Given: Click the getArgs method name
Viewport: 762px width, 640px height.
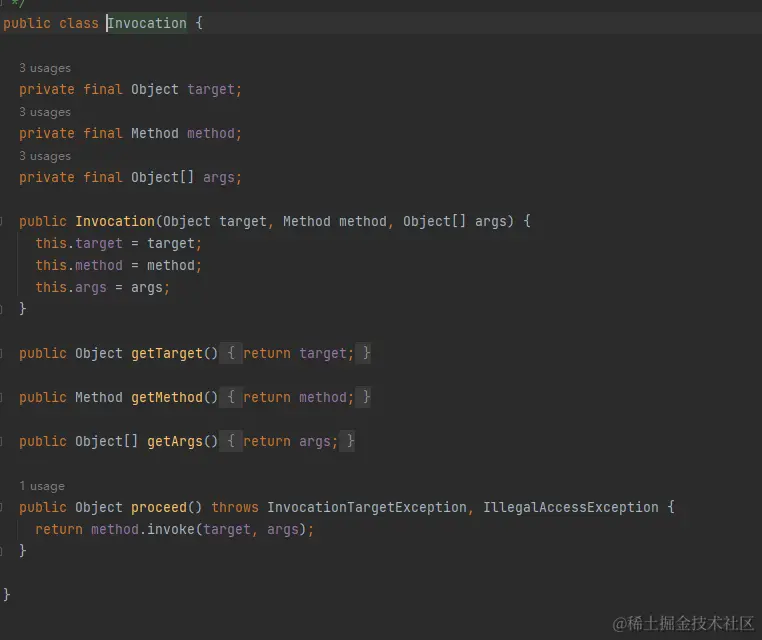Looking at the screenshot, I should pyautogui.click(x=175, y=442).
